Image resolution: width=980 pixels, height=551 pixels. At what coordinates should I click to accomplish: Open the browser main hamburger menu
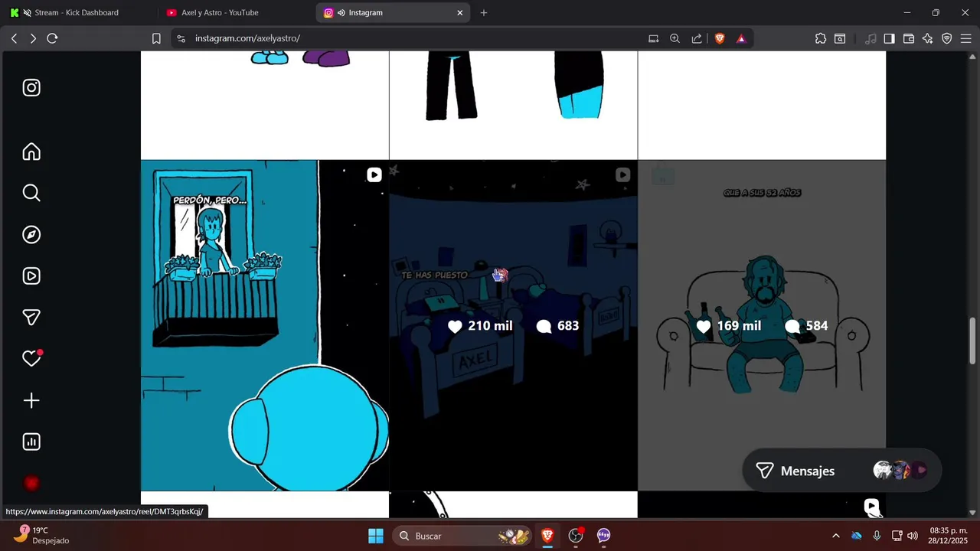(965, 38)
